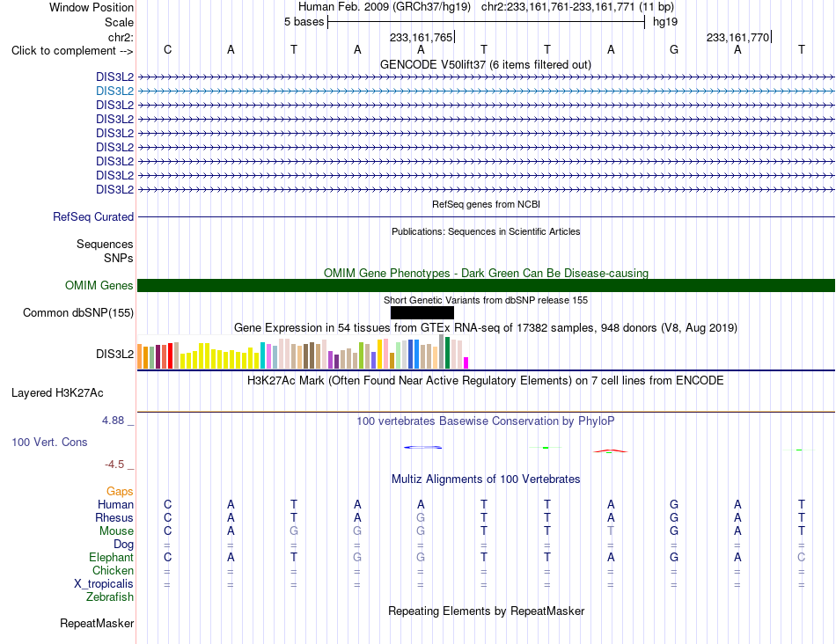836x644 pixels.
Task: Click 'Human Feb. 2009 (GRCh37/hg19)' header text
Action: pos(385,7)
